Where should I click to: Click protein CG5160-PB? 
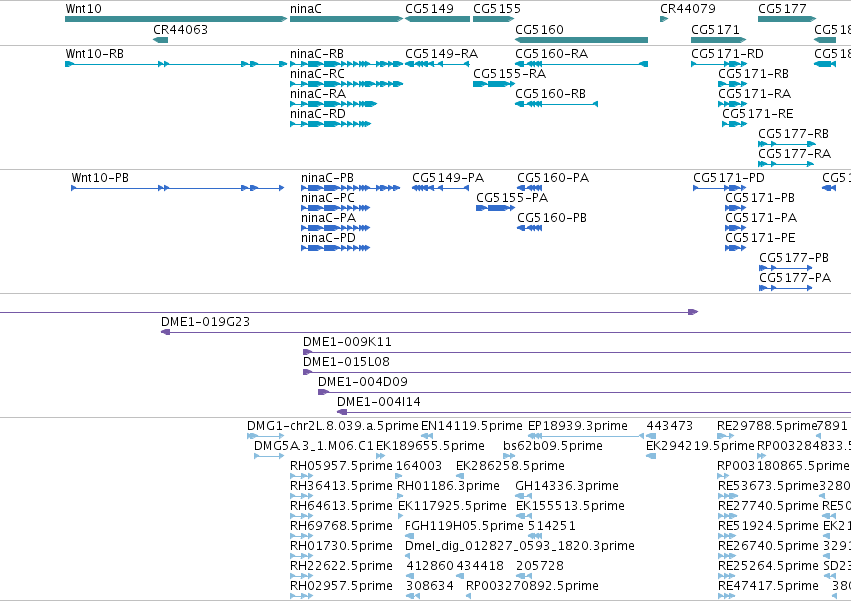530,228
